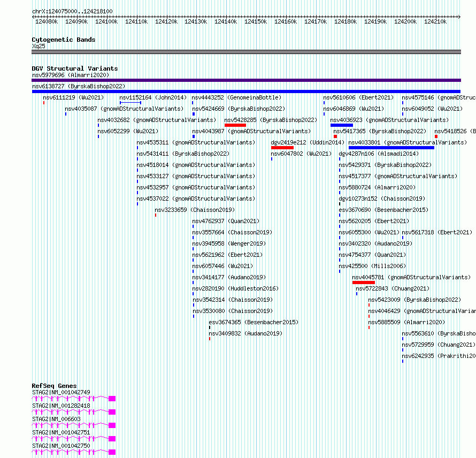Viewport: 476px width, 458px height.
Task: Open nsv5729959 (Chuang2021) label
Action: pos(439,345)
